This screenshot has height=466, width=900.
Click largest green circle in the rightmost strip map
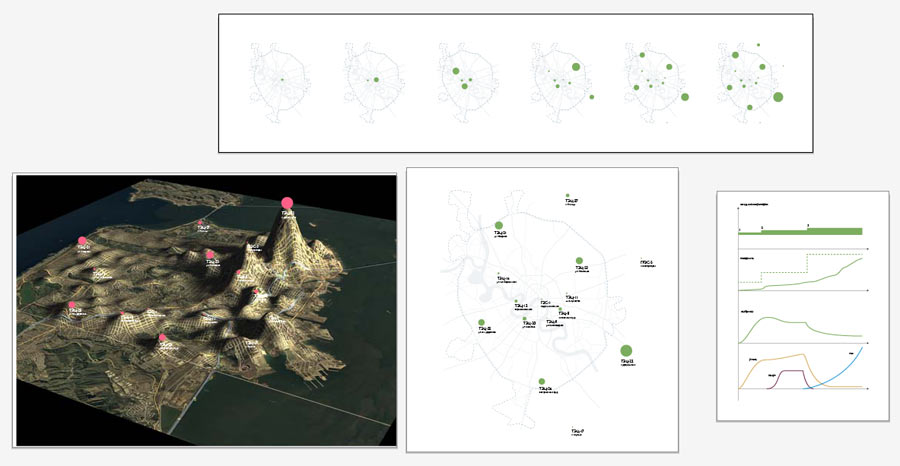[777, 97]
